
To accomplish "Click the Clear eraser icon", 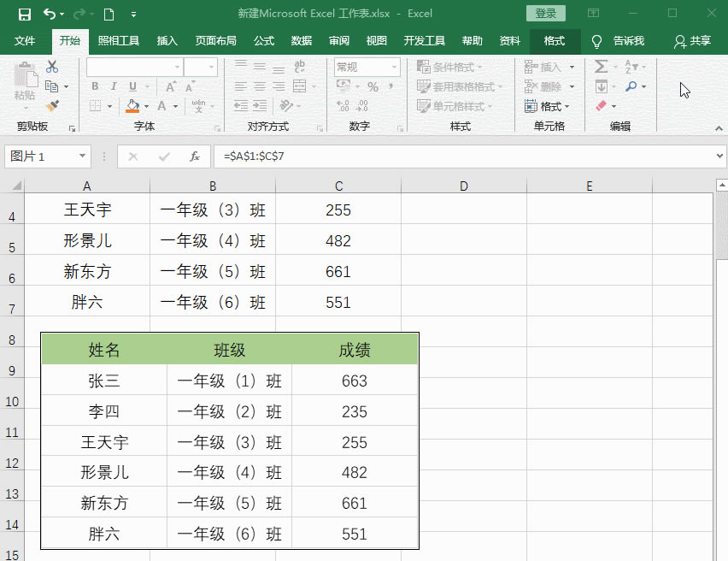I will pyautogui.click(x=601, y=106).
